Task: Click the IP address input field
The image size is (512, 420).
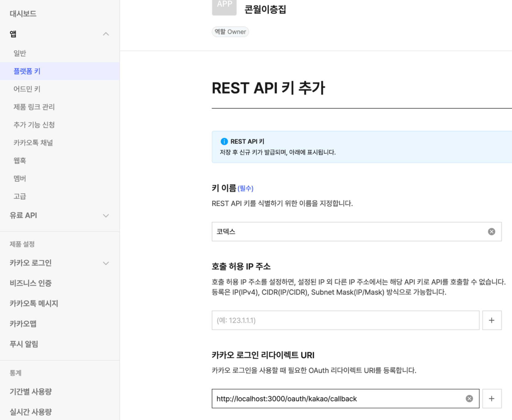Action: pos(345,320)
